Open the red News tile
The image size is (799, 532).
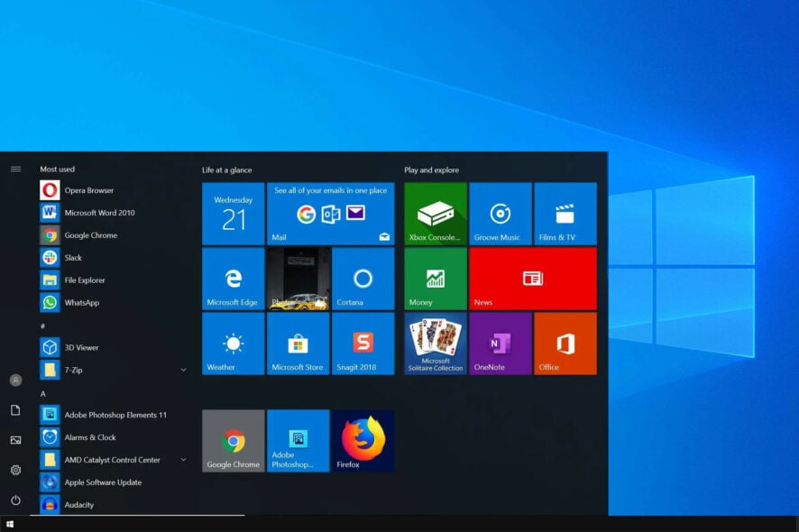(533, 279)
